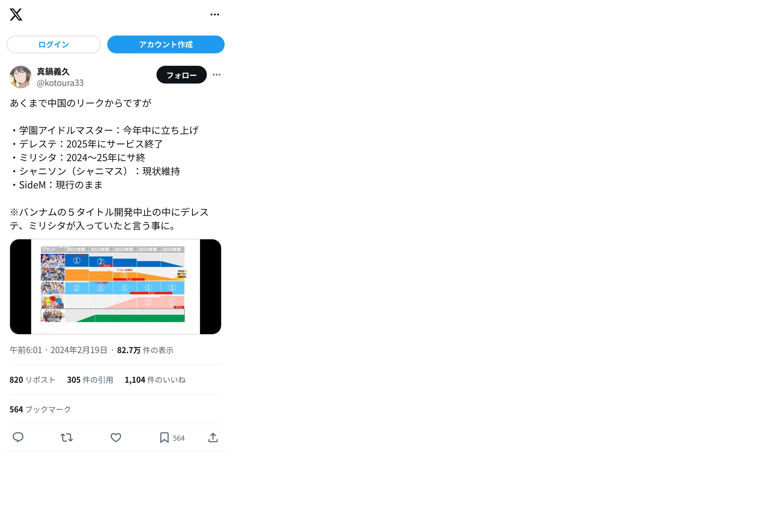The height and width of the screenshot is (532, 761).
Task: View the 1,104 件のいいね list
Action: (x=155, y=380)
